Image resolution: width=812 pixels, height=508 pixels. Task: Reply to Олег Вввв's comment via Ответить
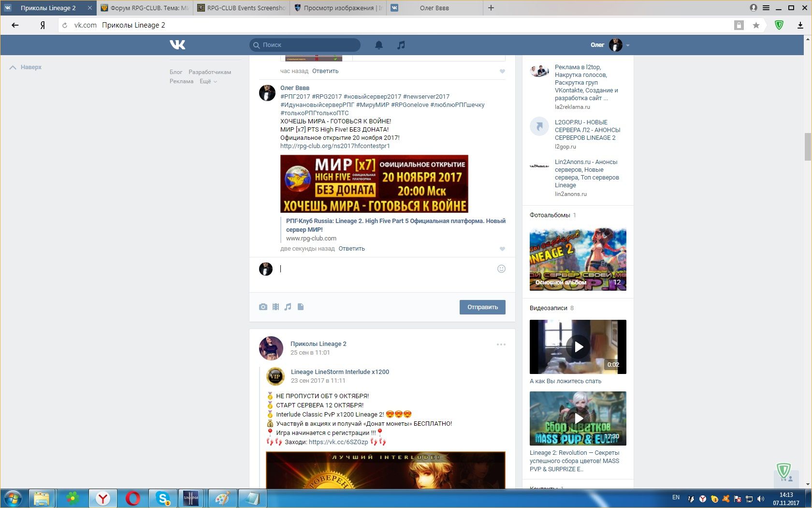[x=351, y=249]
